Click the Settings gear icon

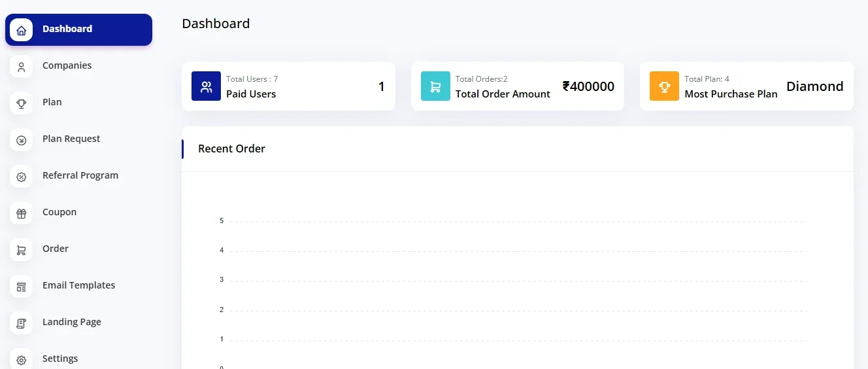point(22,360)
